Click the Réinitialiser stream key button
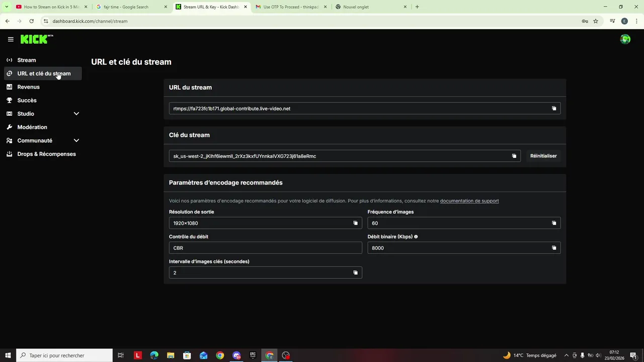The width and height of the screenshot is (644, 362). pos(543,156)
